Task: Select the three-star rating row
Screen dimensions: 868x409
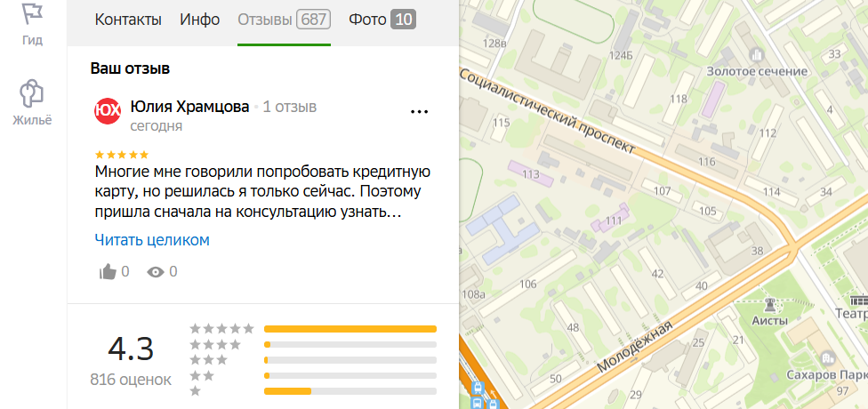Action: click(313, 360)
